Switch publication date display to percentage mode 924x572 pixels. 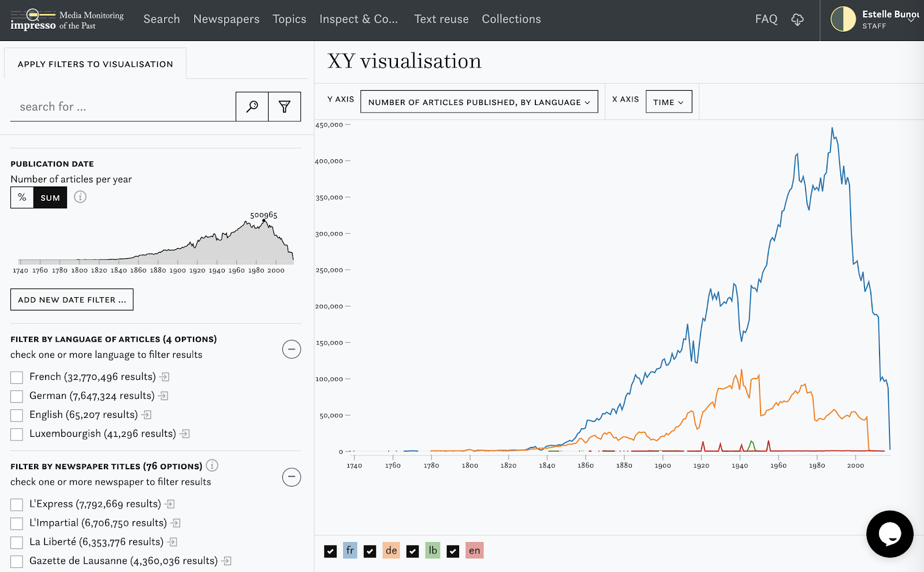pos(22,197)
